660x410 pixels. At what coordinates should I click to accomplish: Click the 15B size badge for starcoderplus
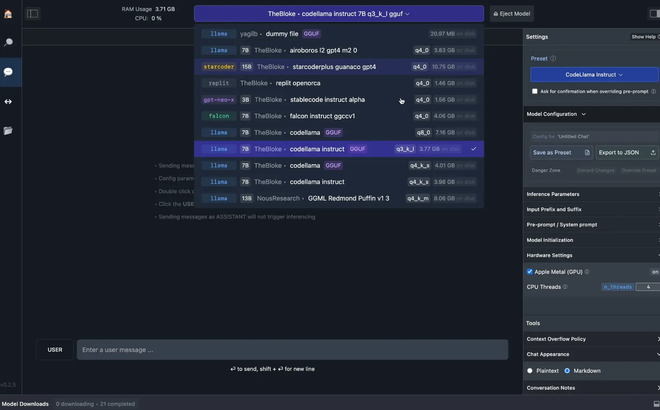pyautogui.click(x=246, y=67)
